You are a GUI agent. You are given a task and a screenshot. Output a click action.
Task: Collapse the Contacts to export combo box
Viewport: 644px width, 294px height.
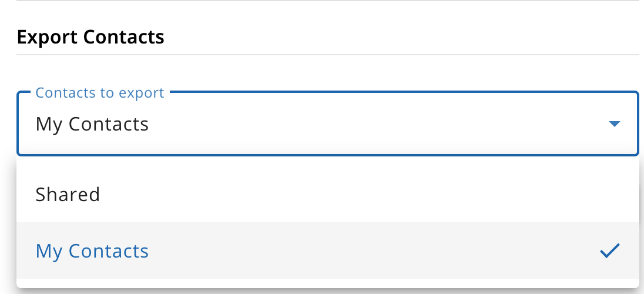pyautogui.click(x=327, y=123)
